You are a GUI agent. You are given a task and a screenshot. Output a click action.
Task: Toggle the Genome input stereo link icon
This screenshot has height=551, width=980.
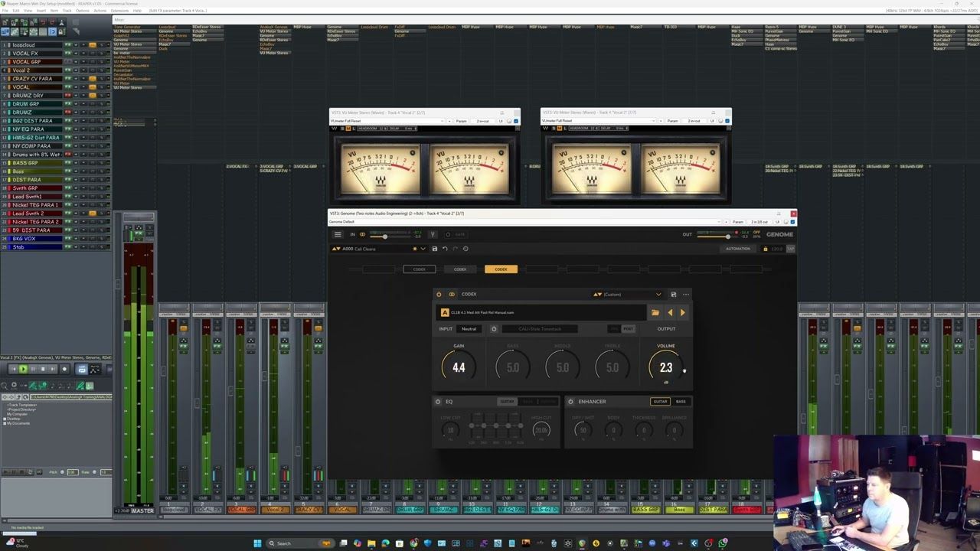pyautogui.click(x=363, y=234)
